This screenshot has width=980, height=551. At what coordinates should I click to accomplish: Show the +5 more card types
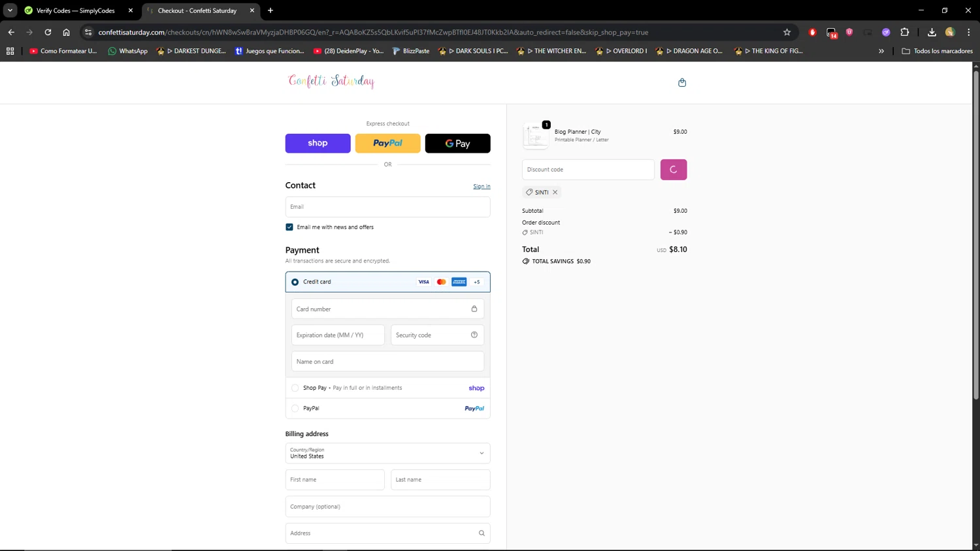coord(477,282)
